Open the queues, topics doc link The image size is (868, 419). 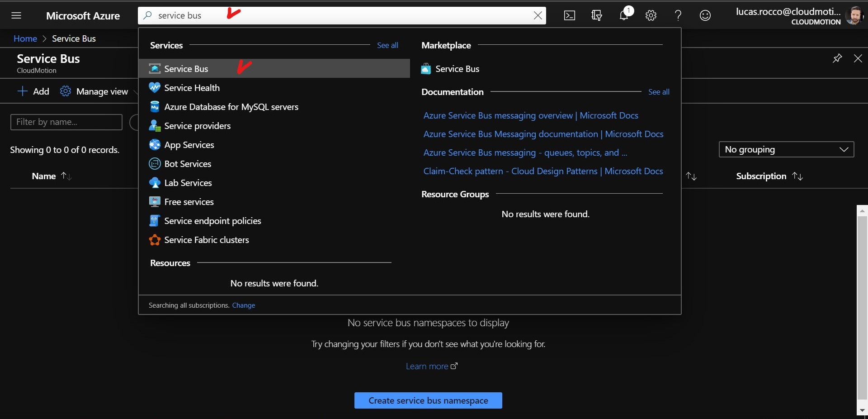coord(525,152)
